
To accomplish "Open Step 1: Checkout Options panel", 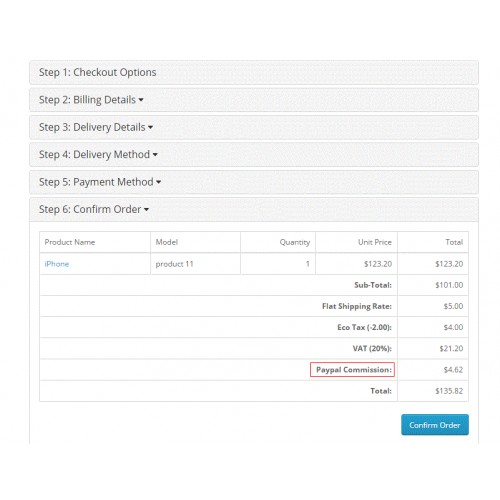I will (254, 72).
